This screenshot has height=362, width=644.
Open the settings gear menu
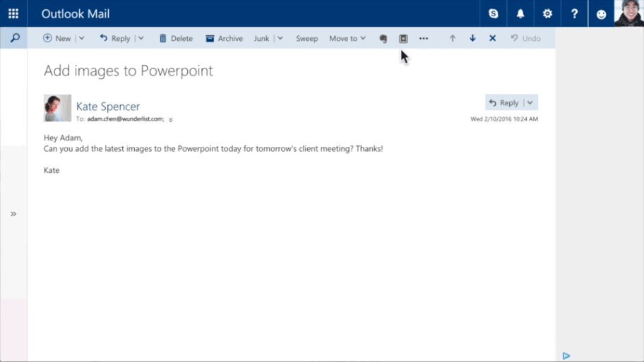pyautogui.click(x=547, y=14)
